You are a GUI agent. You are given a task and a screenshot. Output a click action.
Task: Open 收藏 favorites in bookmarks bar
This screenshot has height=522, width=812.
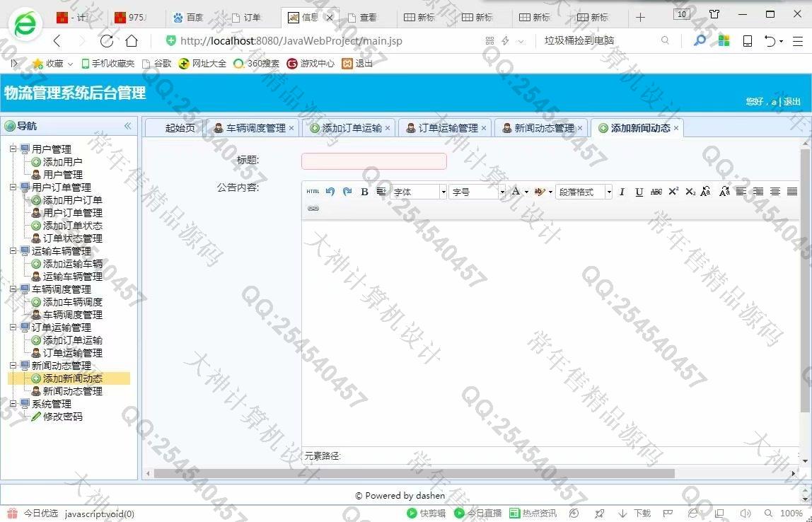click(x=53, y=64)
